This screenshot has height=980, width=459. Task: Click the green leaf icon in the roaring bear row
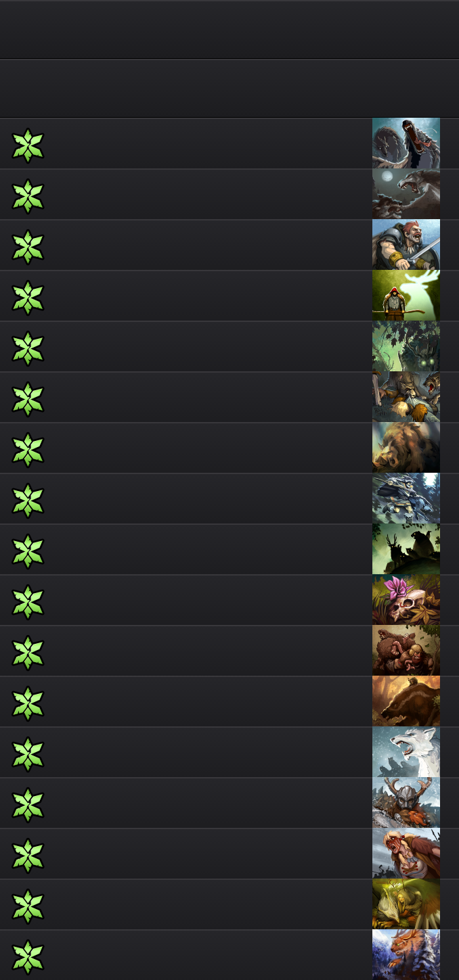28,145
